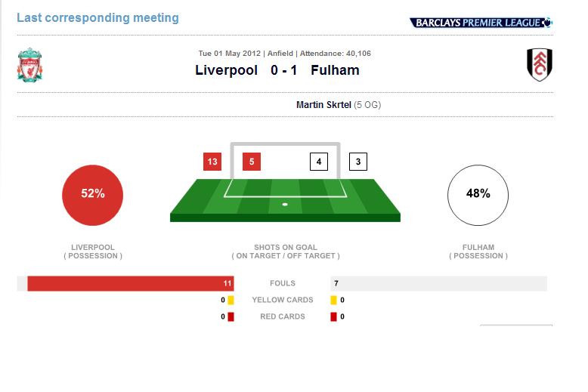
Task: Click the Fulham club crest
Action: 539,64
